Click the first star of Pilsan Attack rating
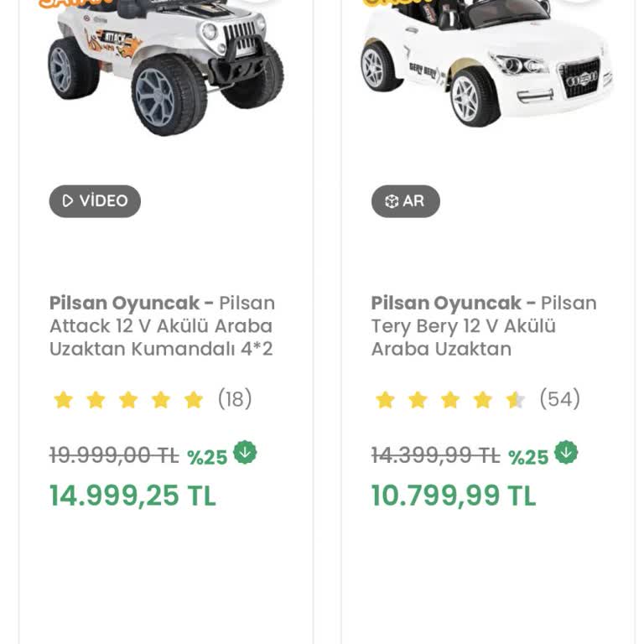The image size is (644, 644). tap(64, 400)
